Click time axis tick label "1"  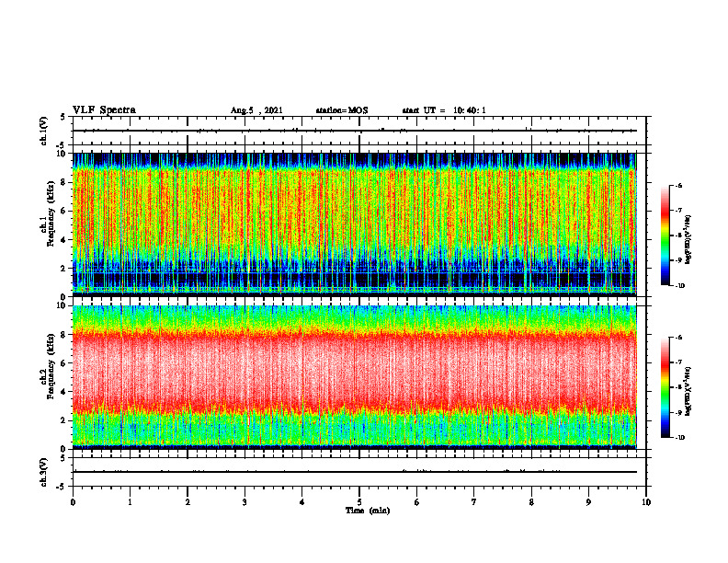pyautogui.click(x=130, y=502)
